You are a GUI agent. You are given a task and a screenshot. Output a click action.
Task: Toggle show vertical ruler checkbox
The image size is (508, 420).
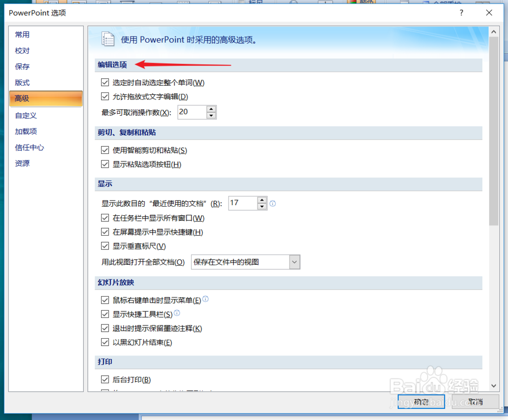click(x=105, y=246)
